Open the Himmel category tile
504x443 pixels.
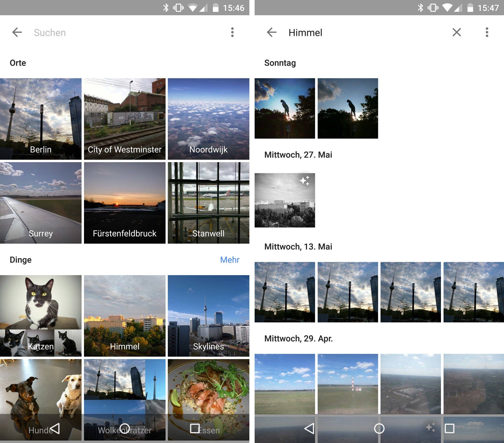pos(125,315)
